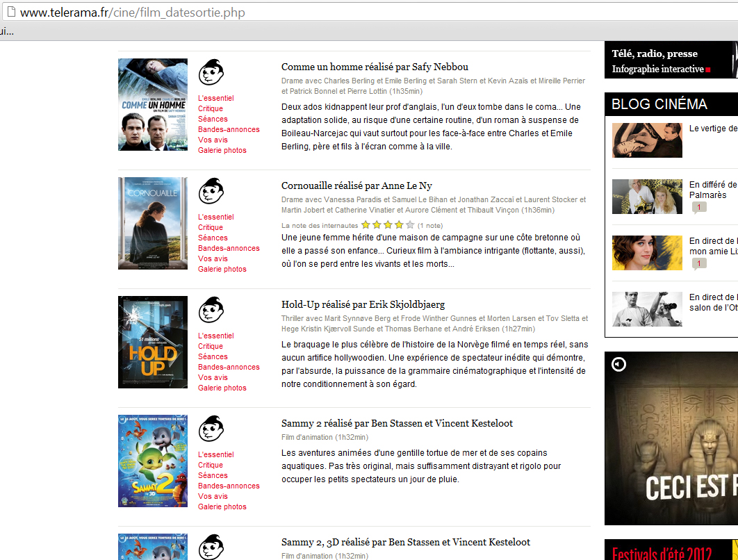Open Séances for Sammy 2
Viewport: 738px width, 560px height.
213,475
